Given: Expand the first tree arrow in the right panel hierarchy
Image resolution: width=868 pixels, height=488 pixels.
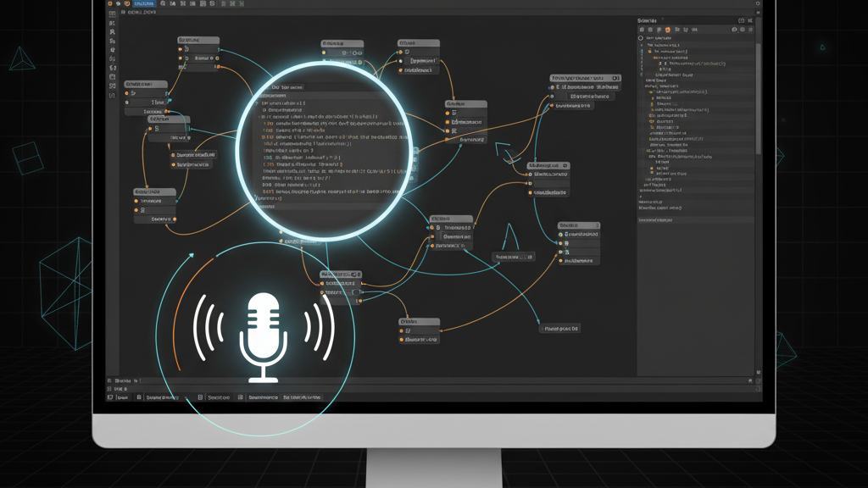Looking at the screenshot, I should point(642,46).
